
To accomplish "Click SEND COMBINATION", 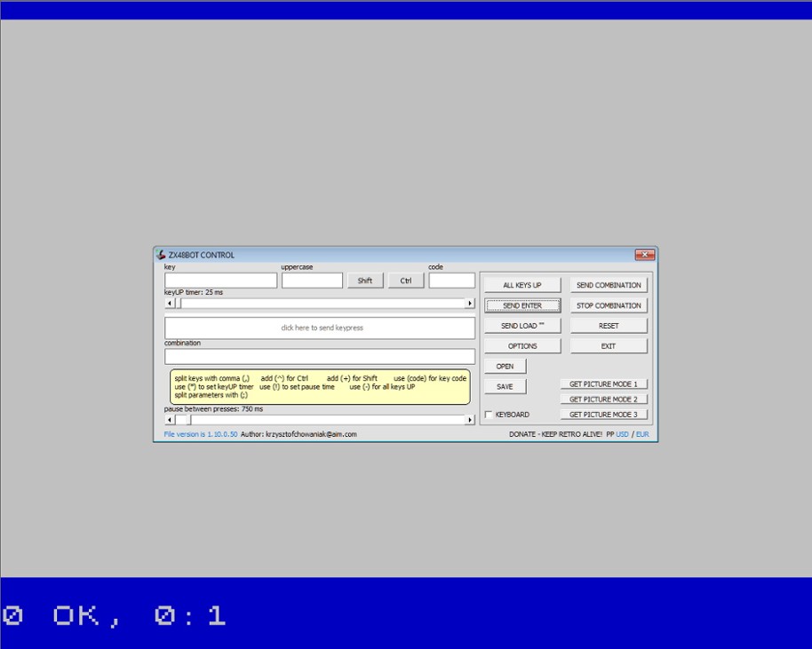I will (x=609, y=284).
